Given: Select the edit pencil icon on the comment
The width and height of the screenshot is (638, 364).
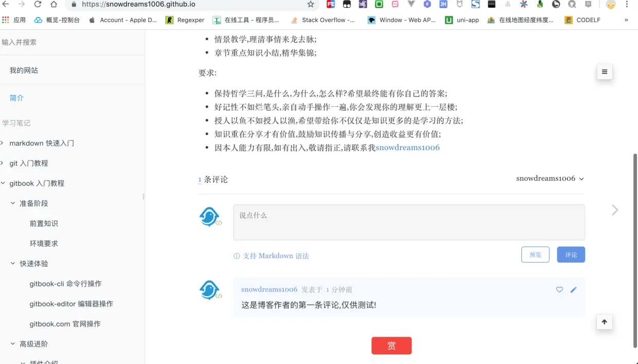Looking at the screenshot, I should pos(574,289).
